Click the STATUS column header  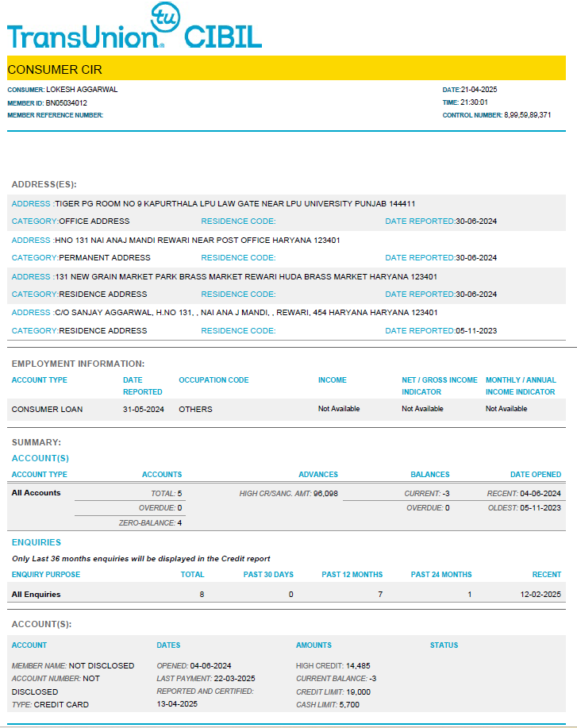click(x=444, y=645)
